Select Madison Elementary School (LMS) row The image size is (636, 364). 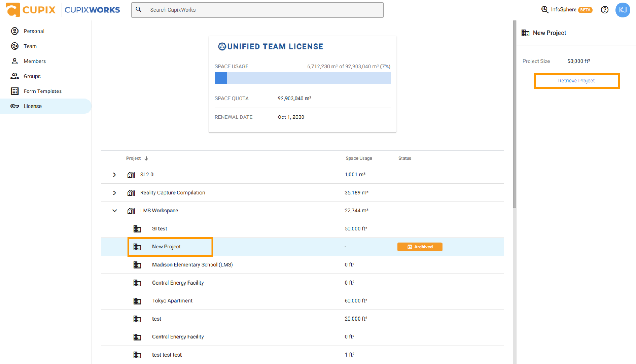coord(302,265)
